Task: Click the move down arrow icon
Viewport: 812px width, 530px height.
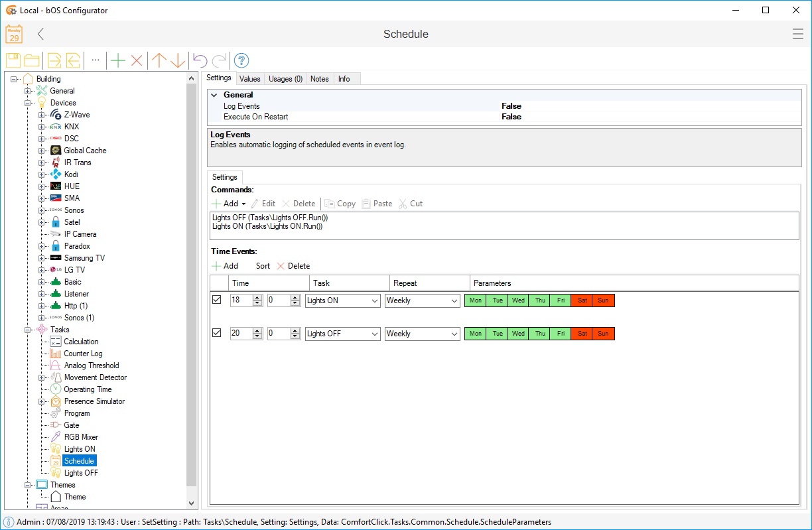Action: pyautogui.click(x=178, y=60)
